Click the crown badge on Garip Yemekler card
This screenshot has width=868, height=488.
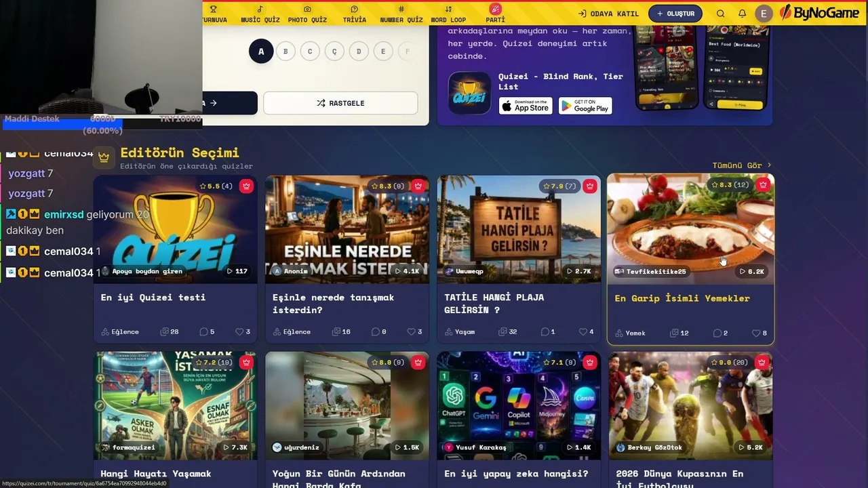click(764, 184)
